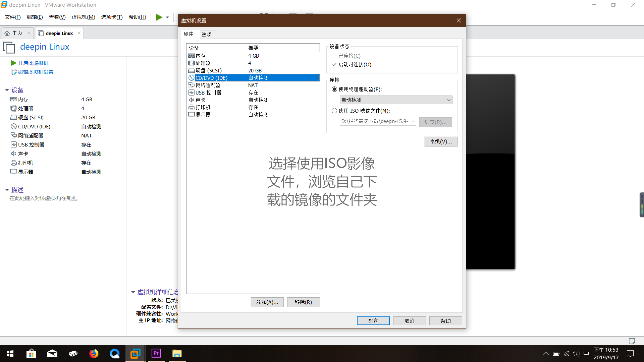Click the 取消 button

pyautogui.click(x=410, y=321)
